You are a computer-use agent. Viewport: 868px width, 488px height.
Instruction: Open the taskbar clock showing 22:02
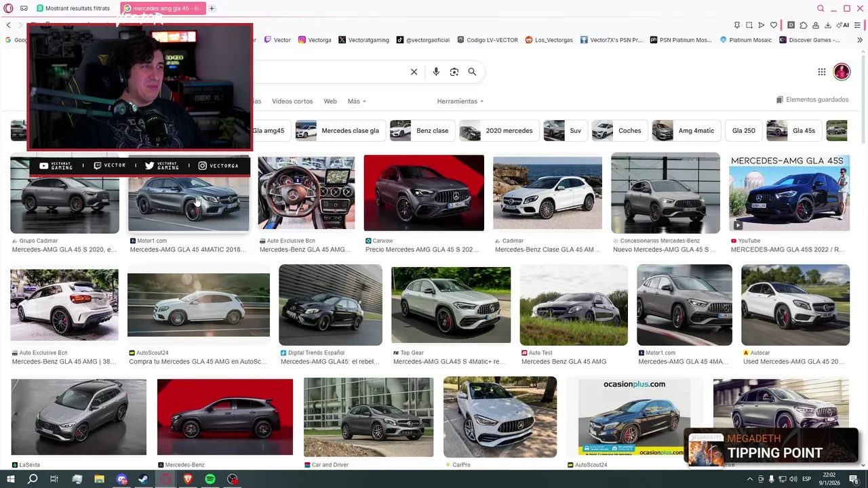click(829, 479)
